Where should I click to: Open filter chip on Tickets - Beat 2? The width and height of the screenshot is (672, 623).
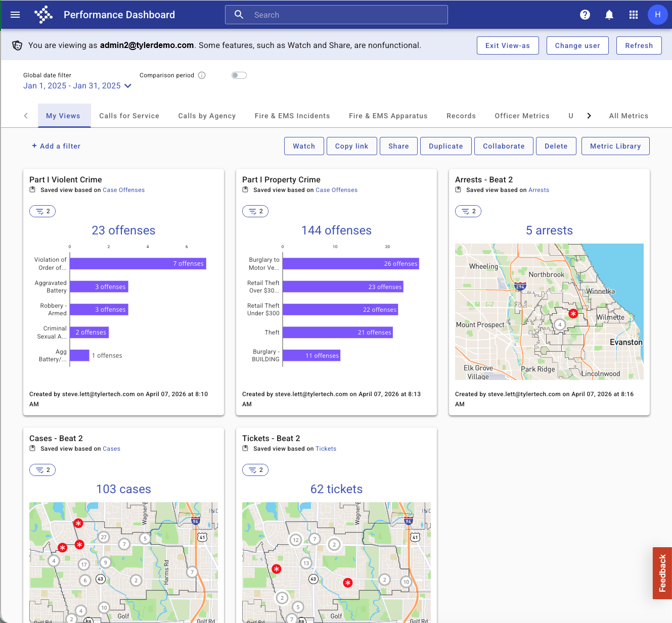point(255,470)
